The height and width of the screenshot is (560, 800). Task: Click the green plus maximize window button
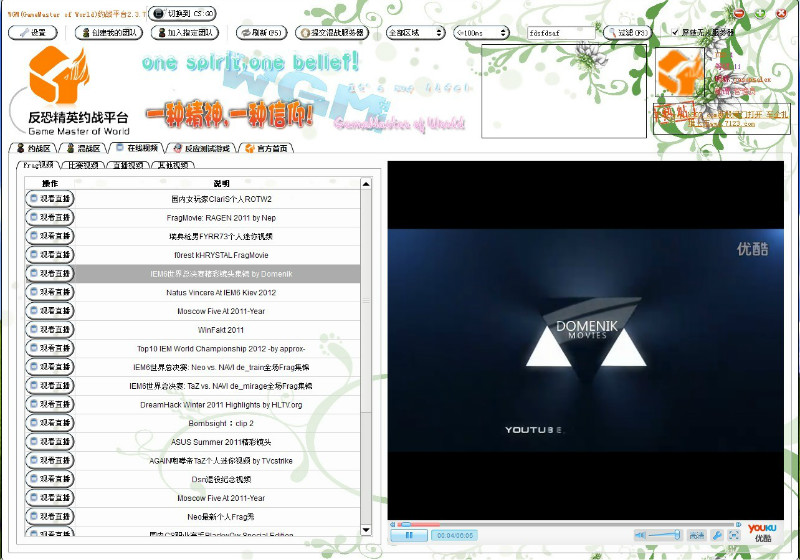click(760, 13)
